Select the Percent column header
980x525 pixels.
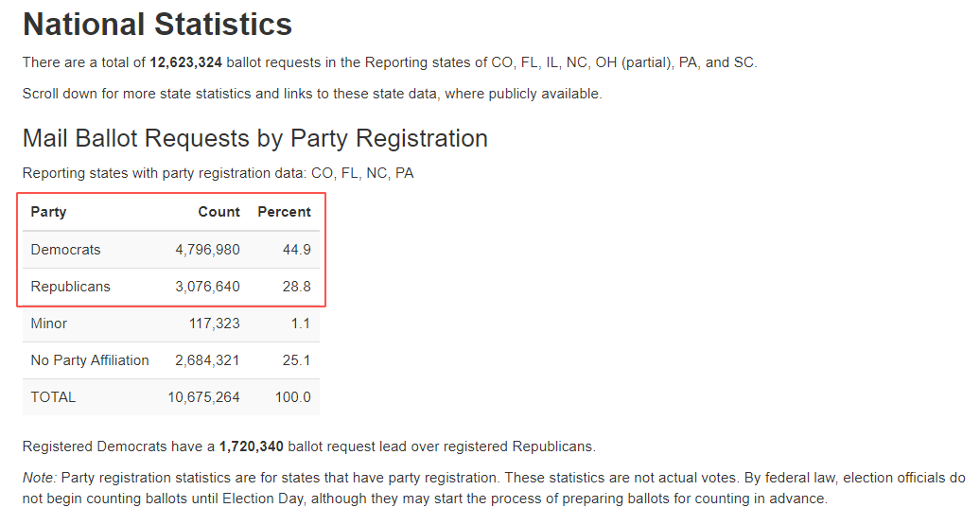pyautogui.click(x=284, y=212)
